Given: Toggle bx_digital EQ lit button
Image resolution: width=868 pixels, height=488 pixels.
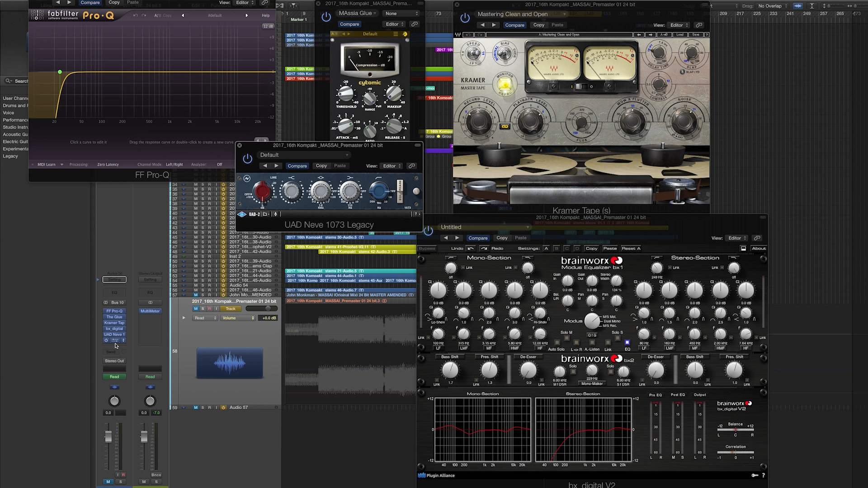Looking at the screenshot, I should [627, 343].
